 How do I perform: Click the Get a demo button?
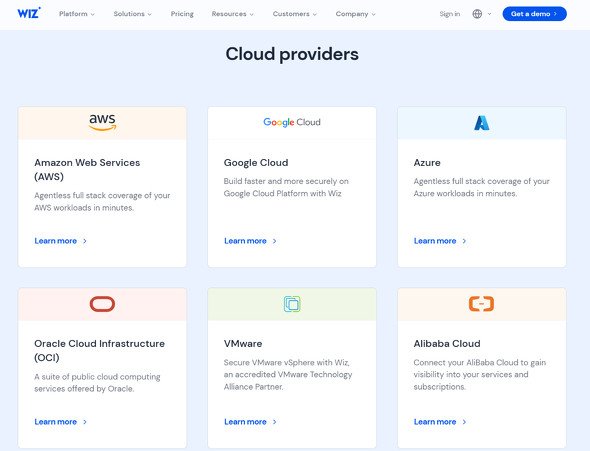pos(534,14)
